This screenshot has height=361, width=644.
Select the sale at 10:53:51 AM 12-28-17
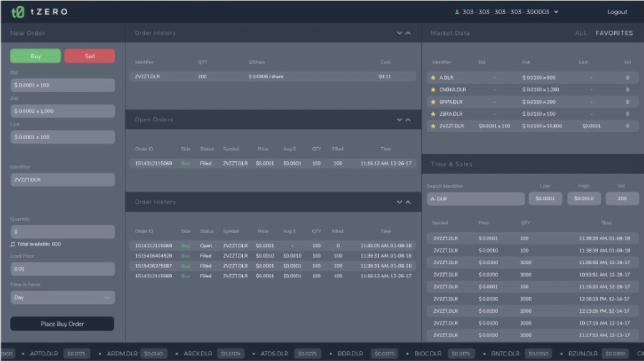pos(532,275)
